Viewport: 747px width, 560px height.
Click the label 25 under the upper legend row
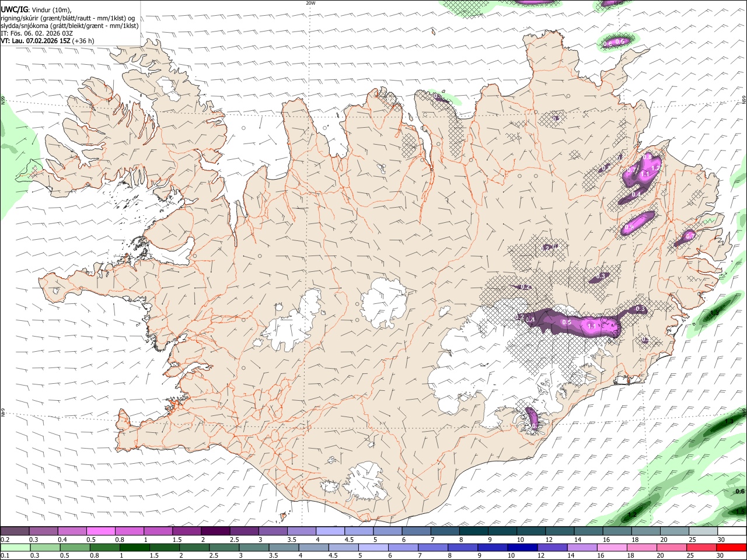click(x=692, y=540)
